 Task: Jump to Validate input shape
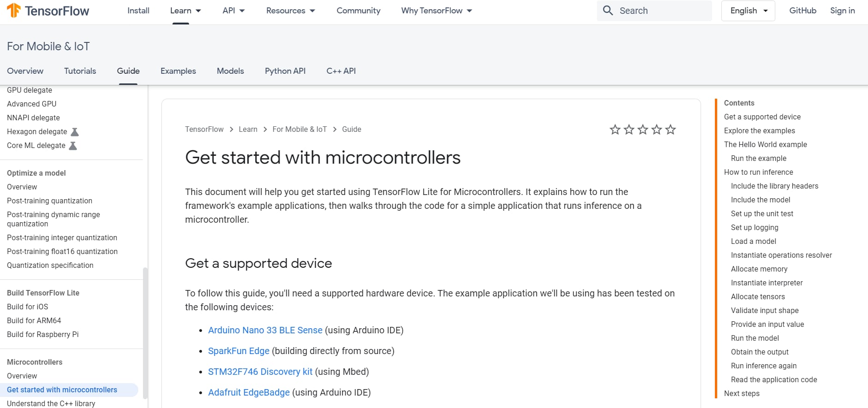click(765, 310)
